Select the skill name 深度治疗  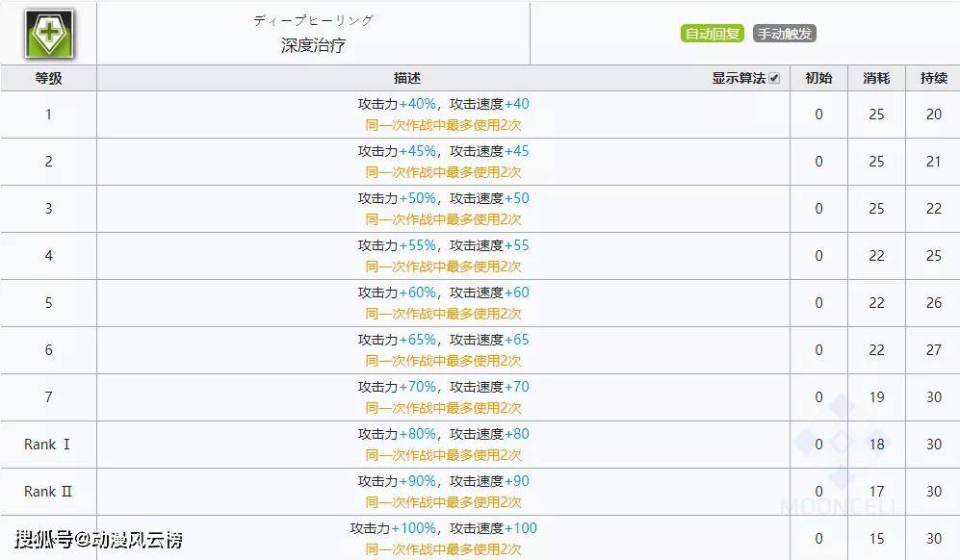click(x=314, y=45)
